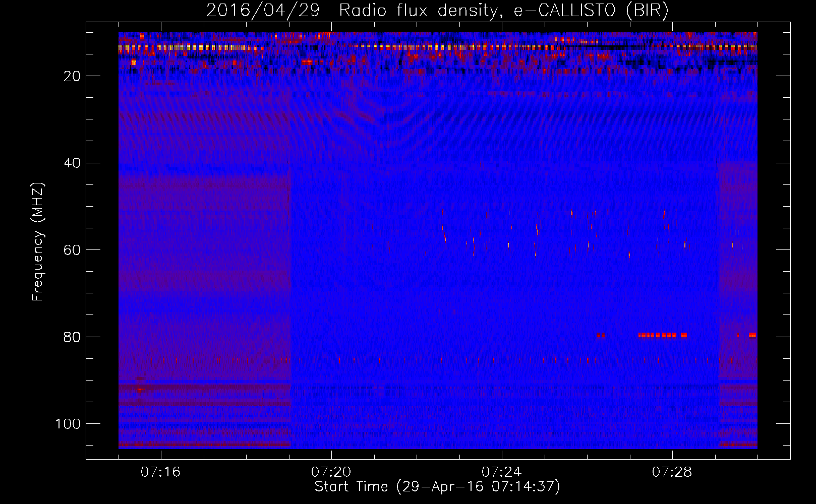Click the '07:24' time tick label
This screenshot has width=816, height=504.
pyautogui.click(x=501, y=472)
